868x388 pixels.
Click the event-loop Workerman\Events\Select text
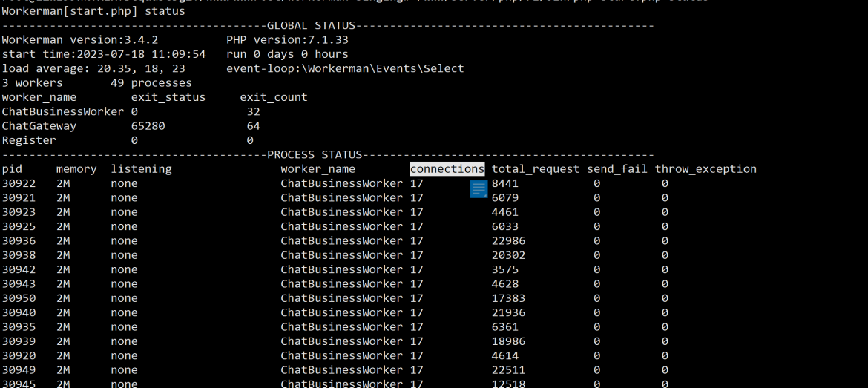pyautogui.click(x=345, y=69)
